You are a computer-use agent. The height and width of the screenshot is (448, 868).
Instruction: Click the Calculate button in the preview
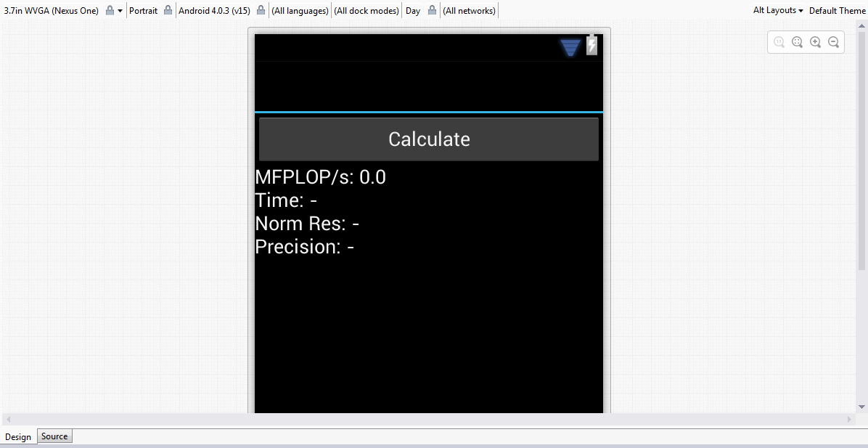428,139
